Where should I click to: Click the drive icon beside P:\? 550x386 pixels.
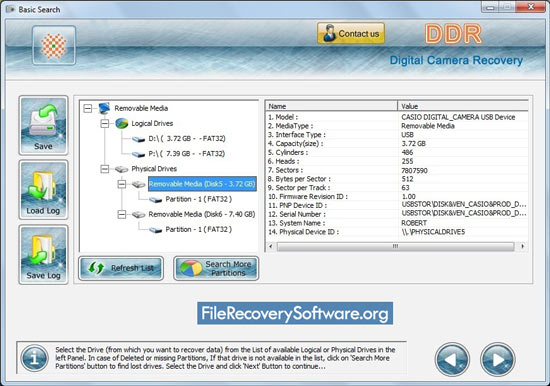click(x=139, y=154)
